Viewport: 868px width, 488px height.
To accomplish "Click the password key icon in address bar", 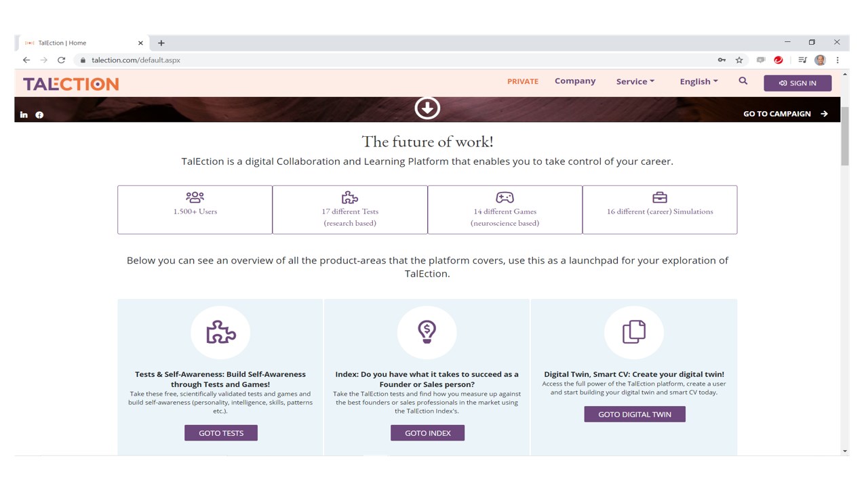I will pos(722,60).
